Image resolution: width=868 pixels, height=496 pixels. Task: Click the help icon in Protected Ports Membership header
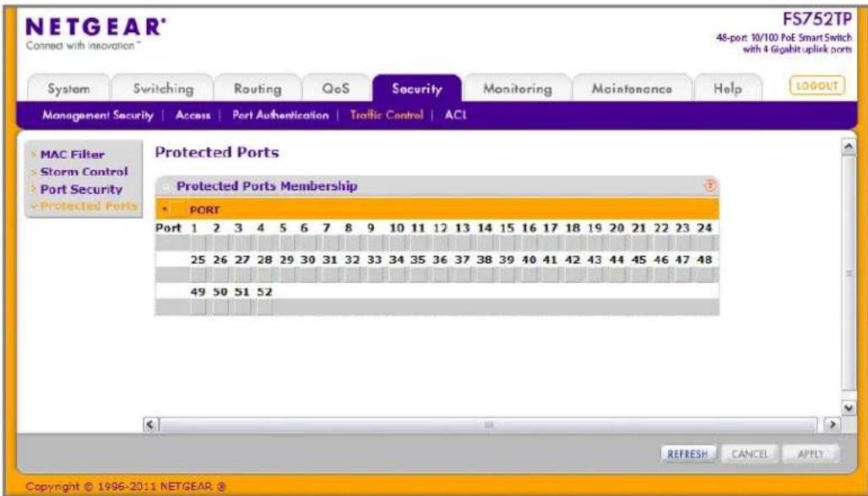pos(710,186)
